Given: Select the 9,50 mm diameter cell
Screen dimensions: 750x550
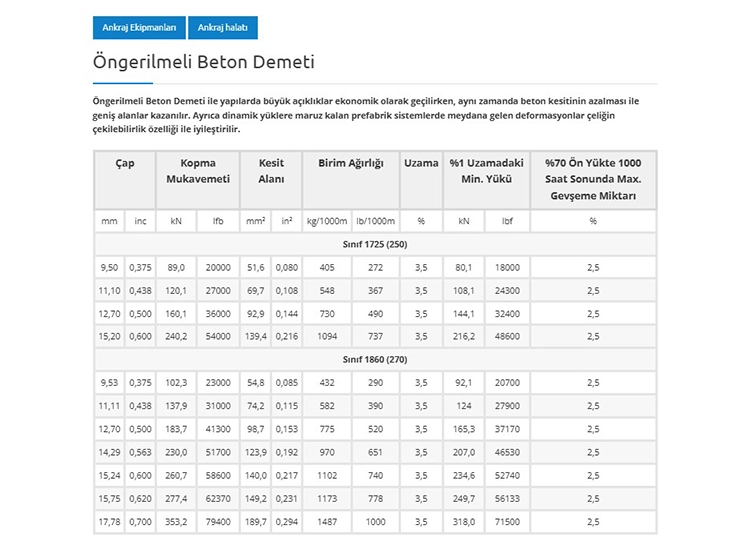Looking at the screenshot, I should pyautogui.click(x=109, y=268).
